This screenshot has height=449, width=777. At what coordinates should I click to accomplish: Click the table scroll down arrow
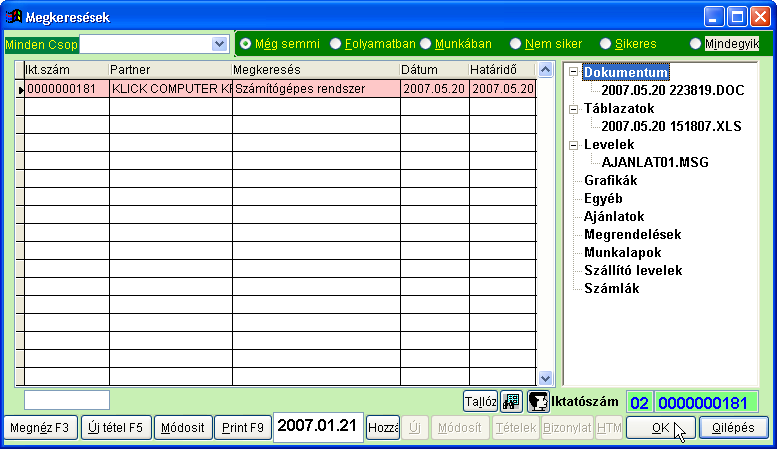pyautogui.click(x=545, y=378)
